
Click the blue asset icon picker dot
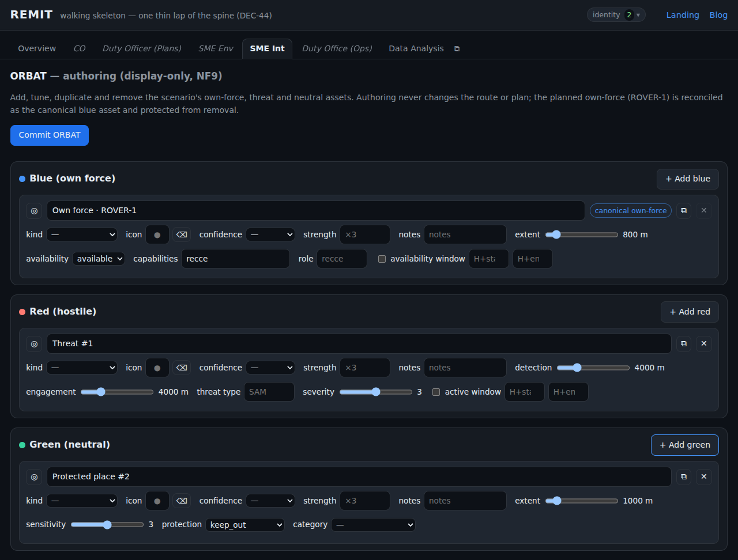coord(157,235)
